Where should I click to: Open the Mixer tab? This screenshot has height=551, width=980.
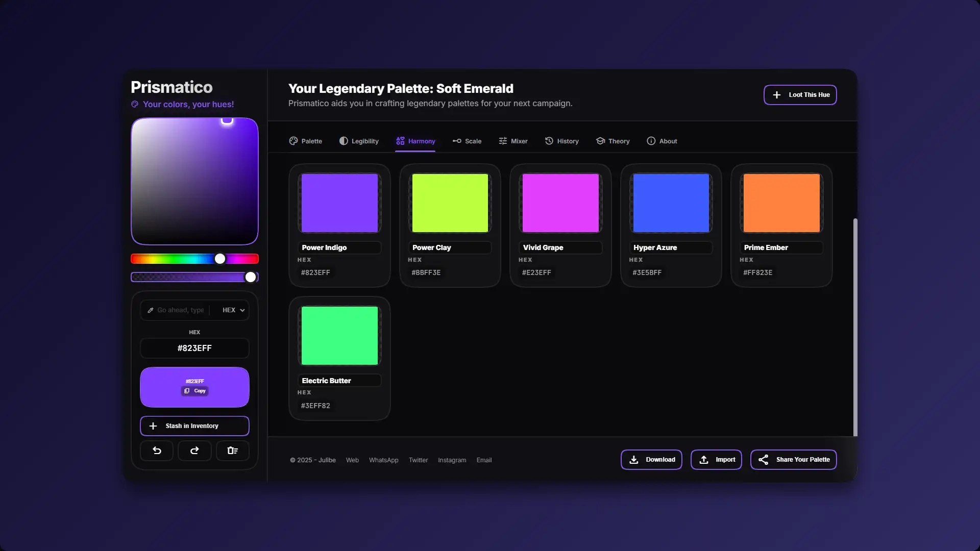[x=513, y=141]
